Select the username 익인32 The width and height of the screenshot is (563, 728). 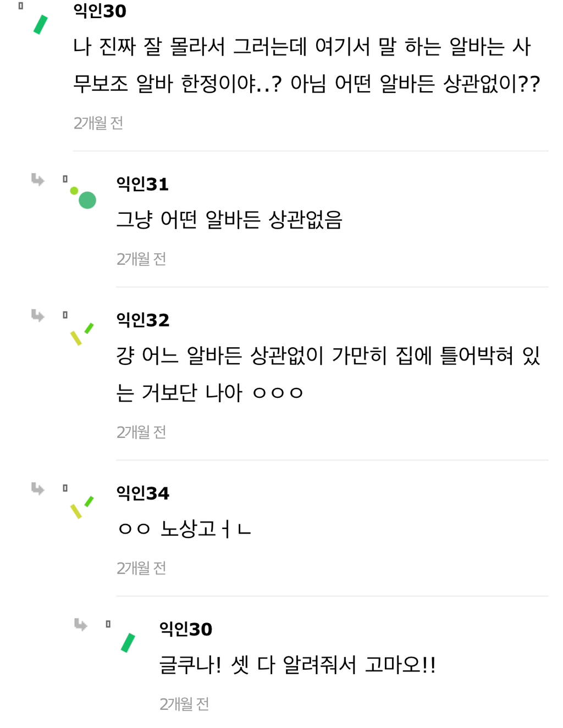(x=142, y=320)
